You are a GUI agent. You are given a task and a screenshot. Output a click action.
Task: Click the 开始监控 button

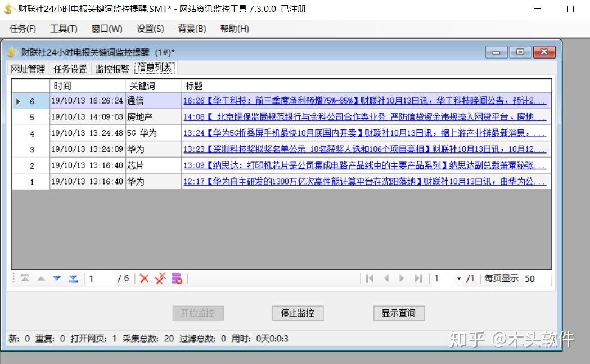(x=198, y=313)
